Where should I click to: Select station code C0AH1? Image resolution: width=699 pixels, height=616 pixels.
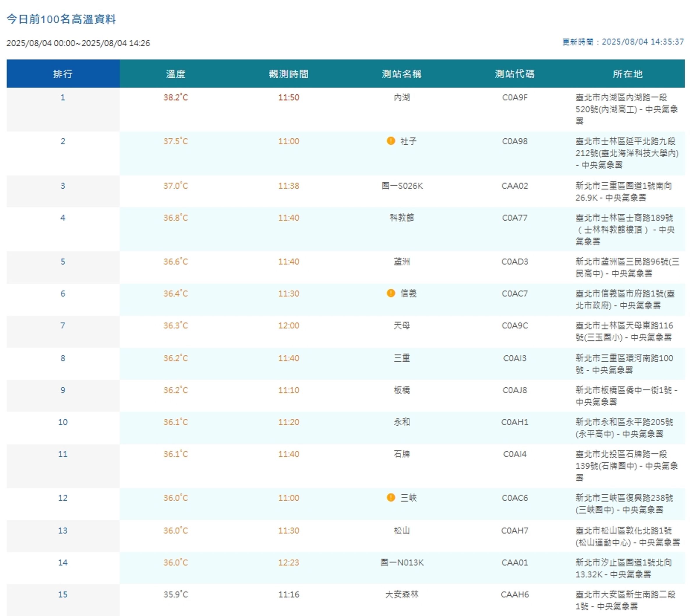coord(515,422)
